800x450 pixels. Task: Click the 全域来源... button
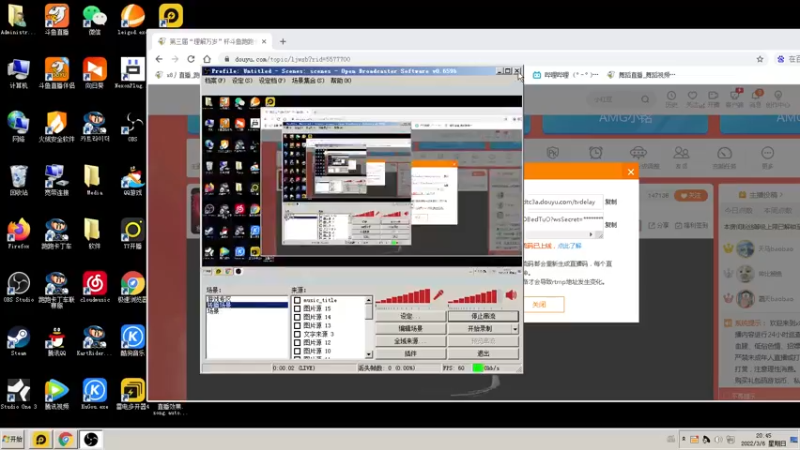(x=410, y=341)
